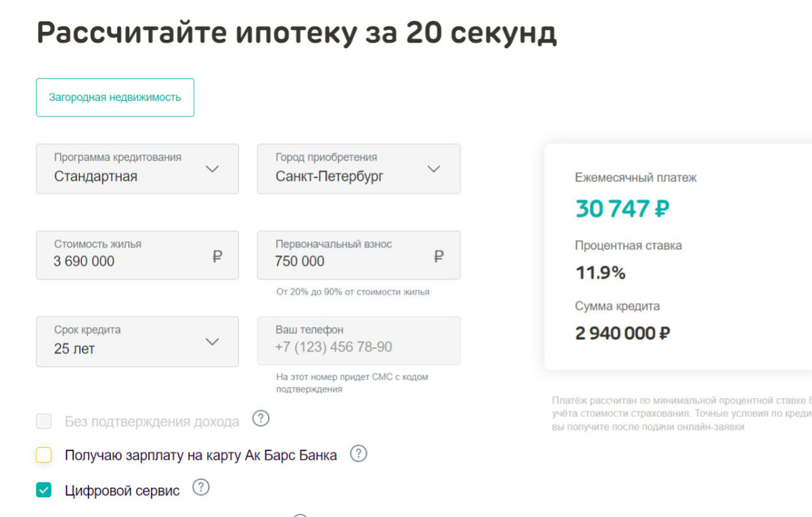The image size is (812, 517).
Task: Open help tooltip for "Без подтверждения дохода"
Action: 261,419
